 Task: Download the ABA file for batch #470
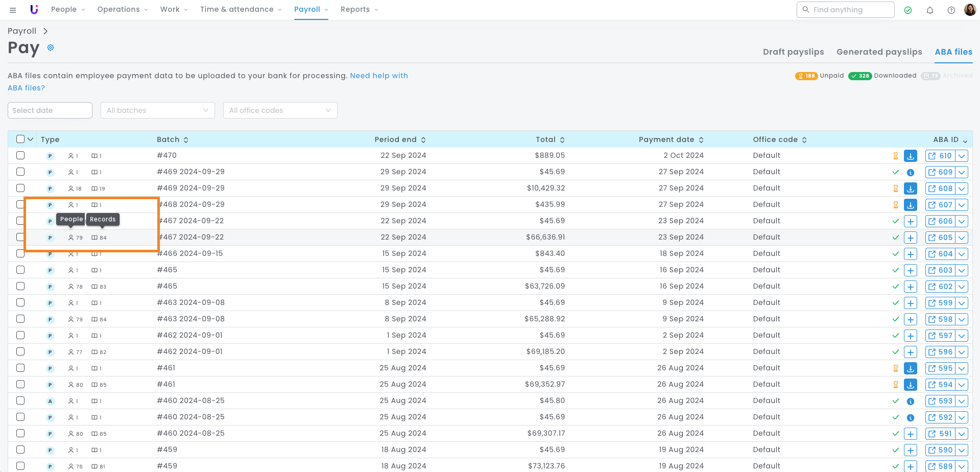tap(910, 156)
